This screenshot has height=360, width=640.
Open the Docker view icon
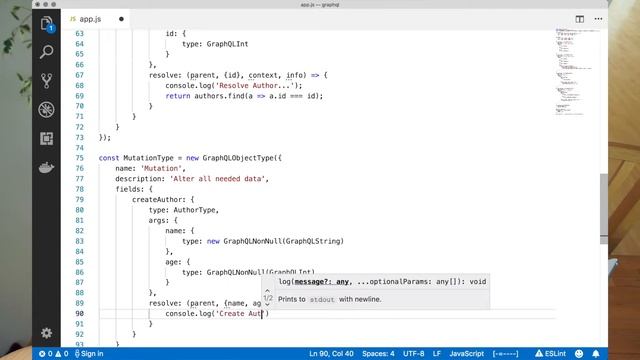(x=47, y=167)
